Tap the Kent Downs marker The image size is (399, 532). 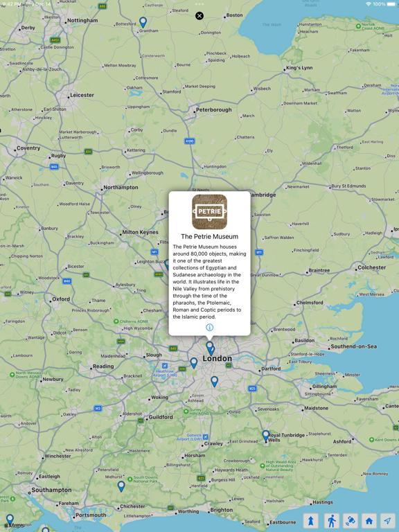[x=371, y=440]
